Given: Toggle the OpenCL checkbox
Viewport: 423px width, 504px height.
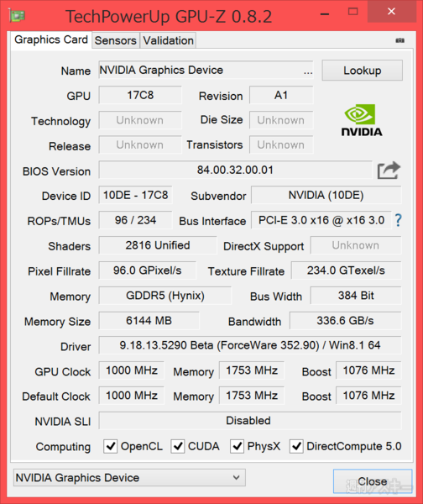Looking at the screenshot, I should (x=110, y=446).
